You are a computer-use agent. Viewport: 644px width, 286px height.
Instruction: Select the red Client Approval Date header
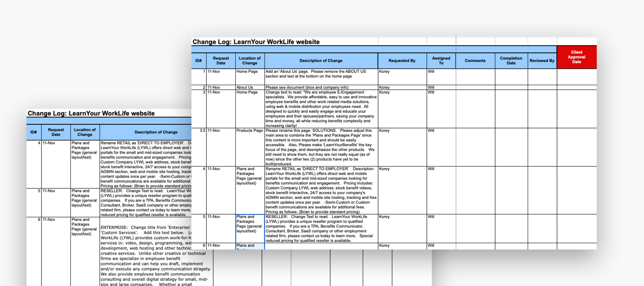(577, 57)
